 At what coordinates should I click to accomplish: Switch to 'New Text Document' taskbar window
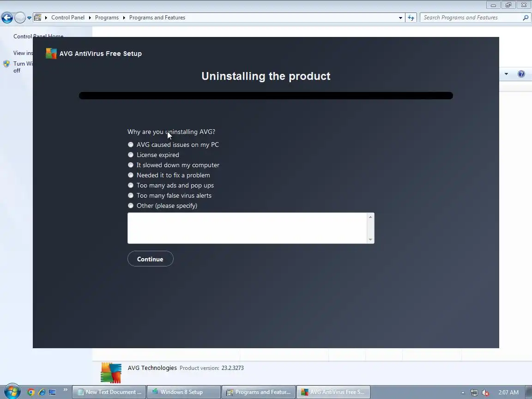[x=109, y=392]
